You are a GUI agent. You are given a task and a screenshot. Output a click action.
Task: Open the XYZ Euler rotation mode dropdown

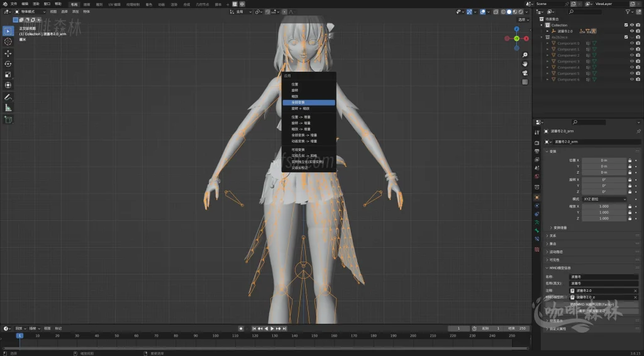[604, 199]
